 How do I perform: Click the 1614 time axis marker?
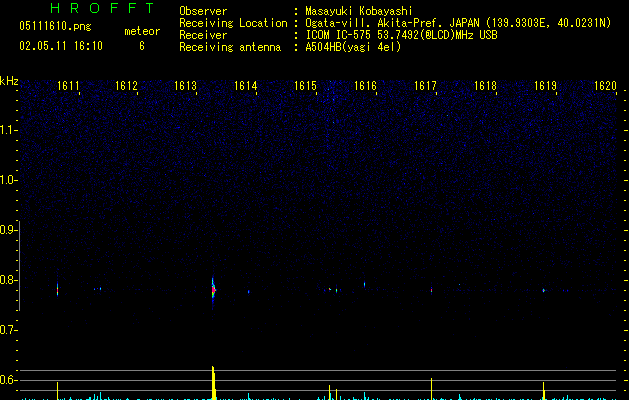pyautogui.click(x=246, y=86)
